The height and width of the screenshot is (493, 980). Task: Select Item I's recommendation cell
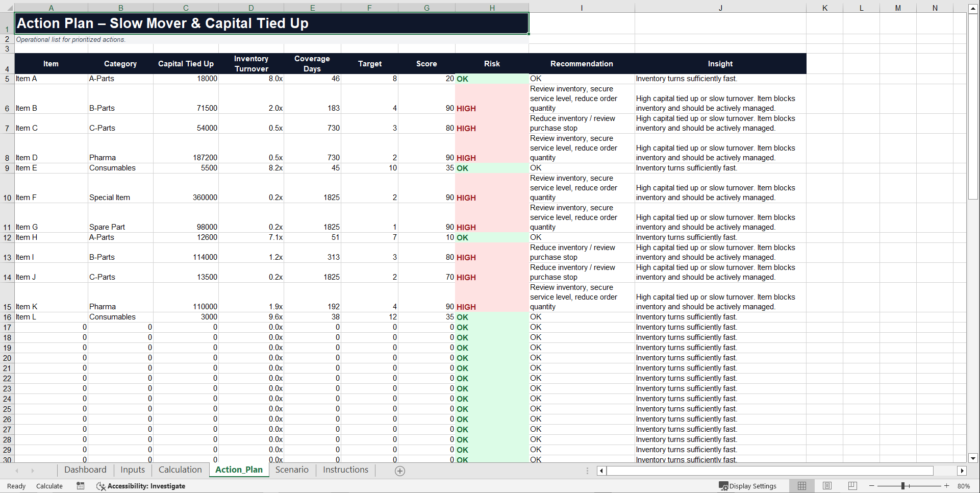[x=582, y=253]
